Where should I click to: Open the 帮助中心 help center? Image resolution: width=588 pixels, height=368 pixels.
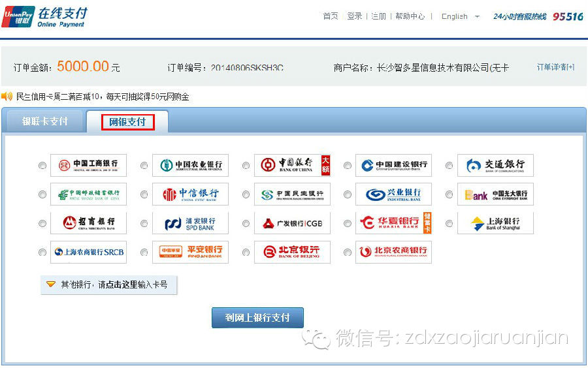(x=410, y=16)
